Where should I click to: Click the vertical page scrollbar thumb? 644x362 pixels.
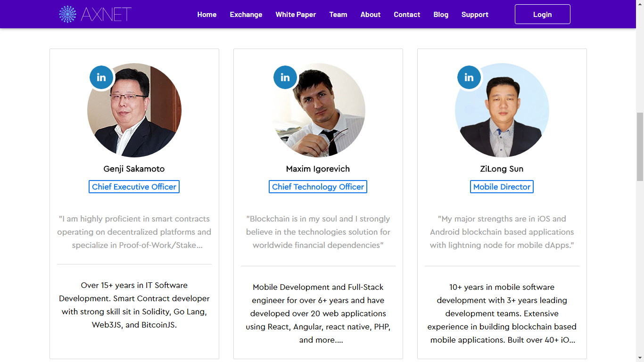(640, 147)
